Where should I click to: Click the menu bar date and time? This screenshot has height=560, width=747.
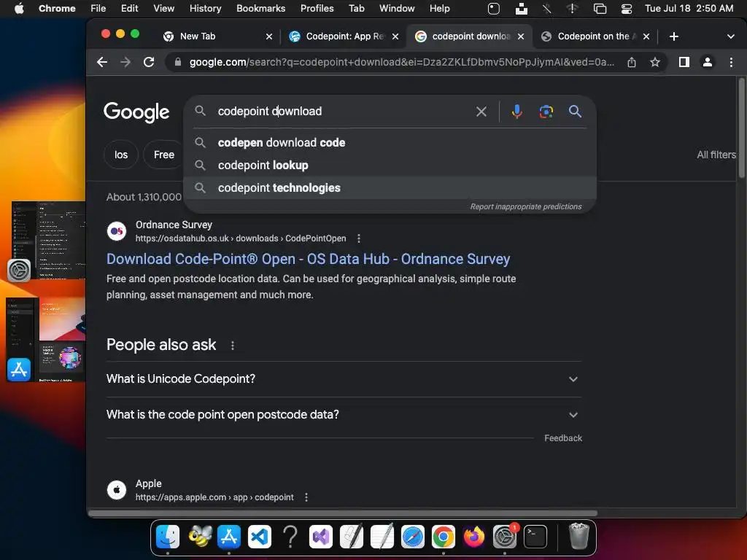(689, 9)
